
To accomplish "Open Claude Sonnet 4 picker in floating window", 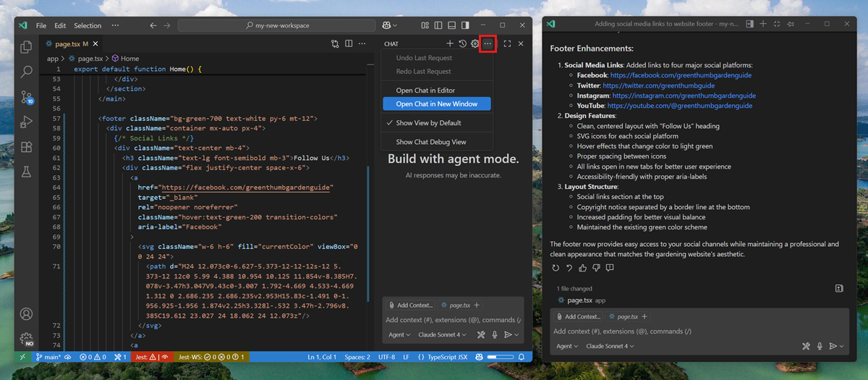I will pos(610,346).
